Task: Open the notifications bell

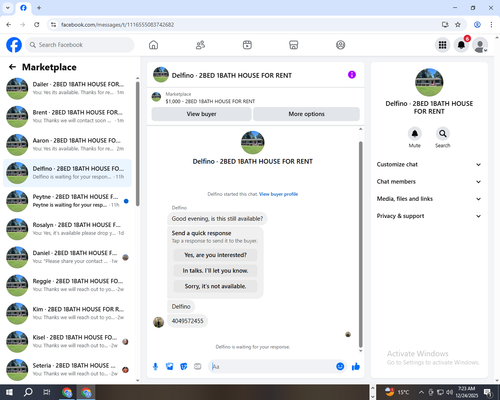Action: (461, 45)
